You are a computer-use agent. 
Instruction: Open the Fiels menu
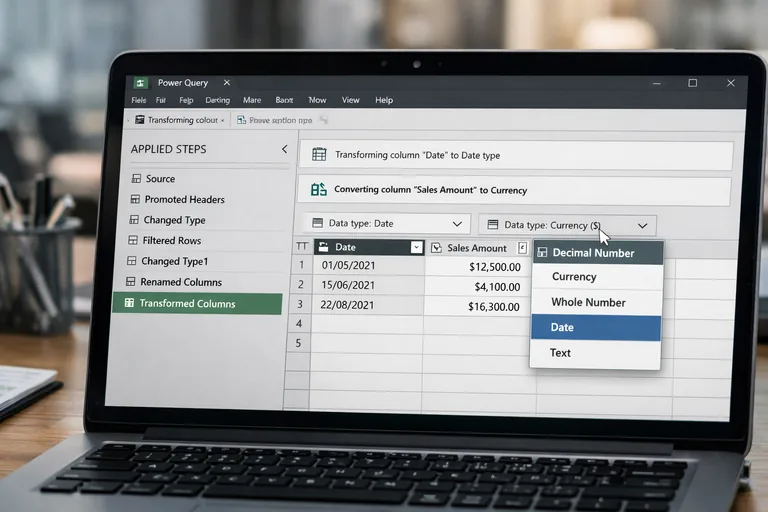point(139,100)
